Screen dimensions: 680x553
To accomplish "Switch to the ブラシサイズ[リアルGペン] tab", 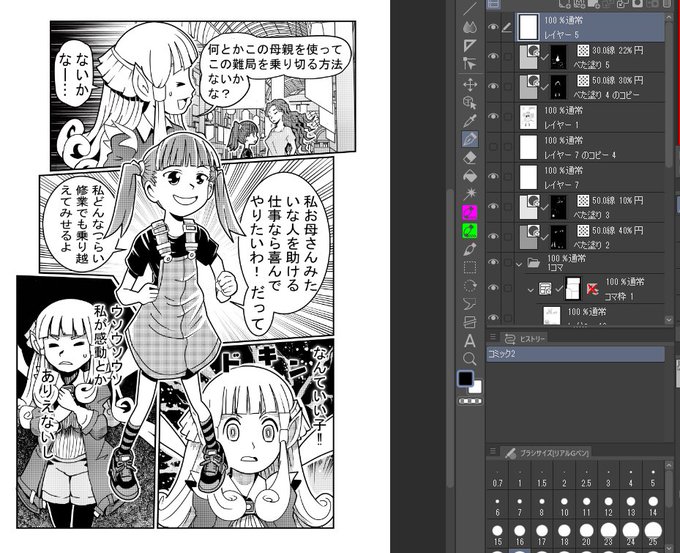I will tap(547, 453).
